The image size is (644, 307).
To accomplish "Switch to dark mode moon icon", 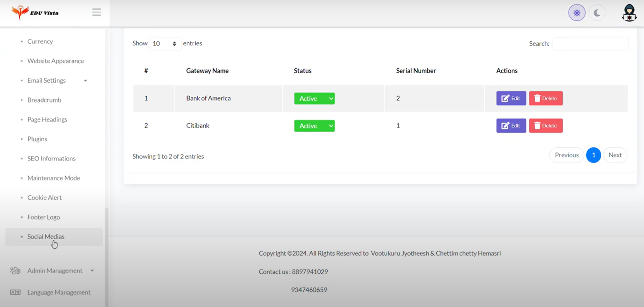I will coord(597,13).
